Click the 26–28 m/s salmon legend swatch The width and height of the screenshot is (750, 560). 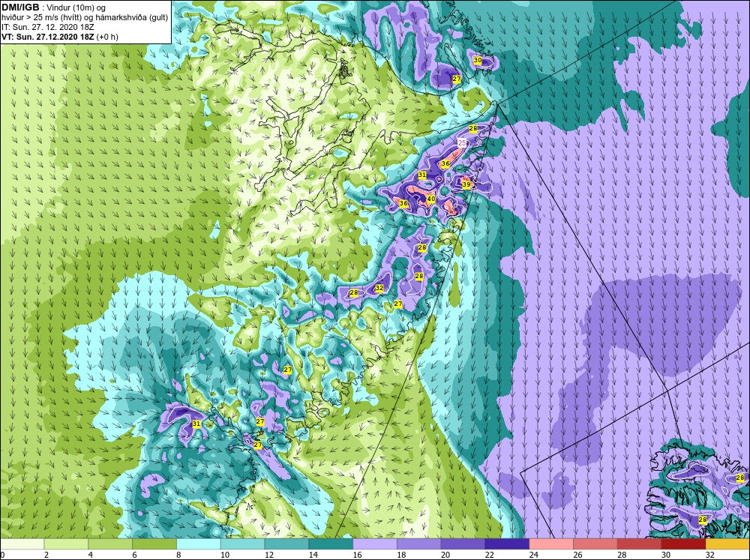pos(595,544)
